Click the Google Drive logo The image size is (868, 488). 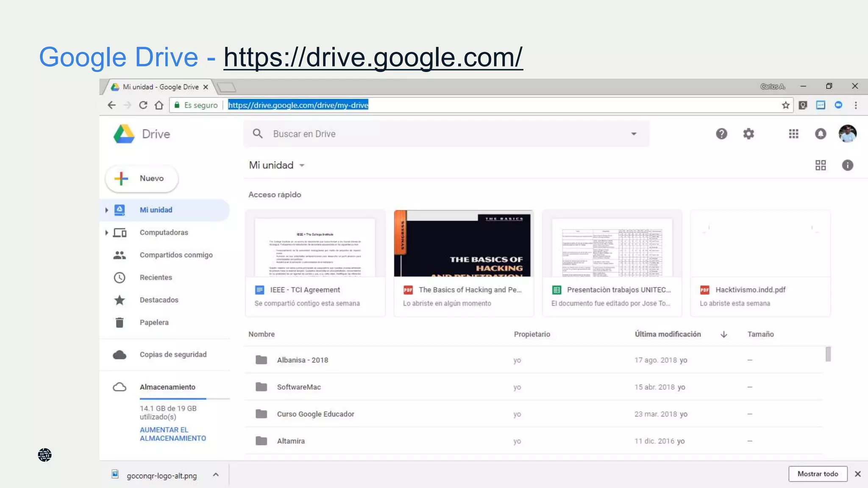tap(124, 134)
